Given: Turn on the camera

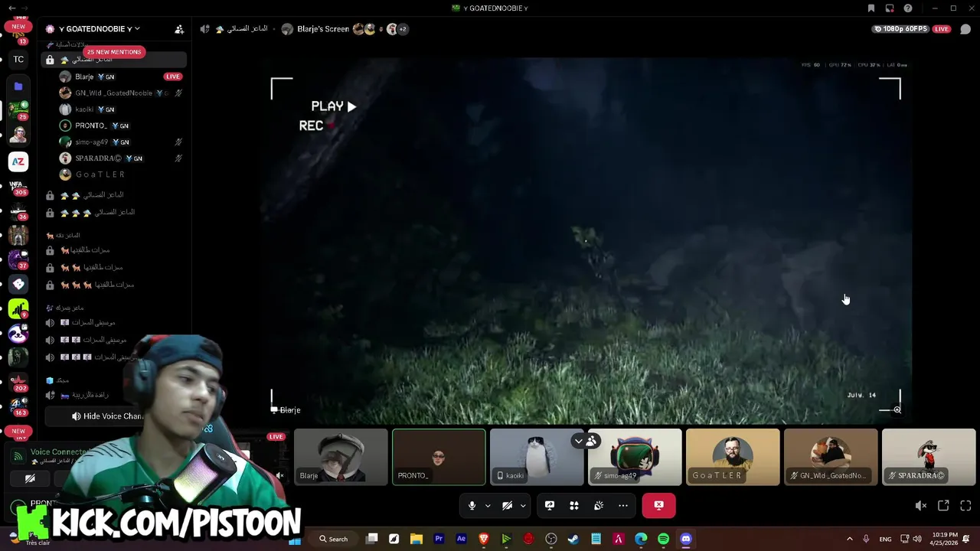Looking at the screenshot, I should tap(507, 505).
